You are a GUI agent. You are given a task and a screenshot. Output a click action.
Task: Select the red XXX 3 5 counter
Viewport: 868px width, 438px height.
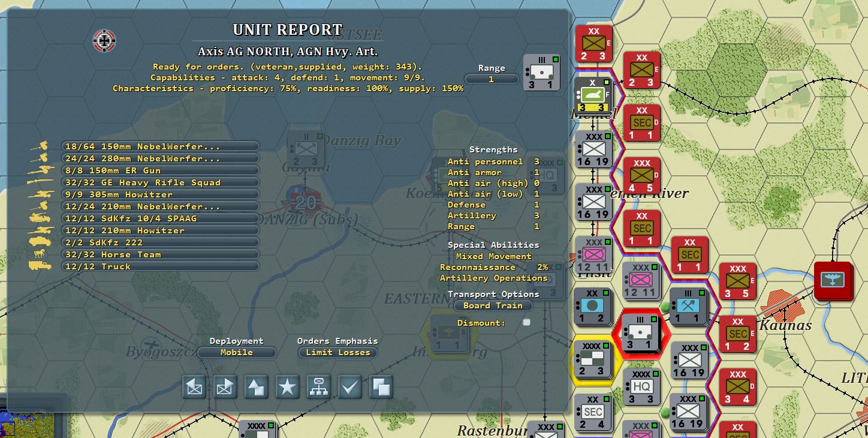pos(737,281)
